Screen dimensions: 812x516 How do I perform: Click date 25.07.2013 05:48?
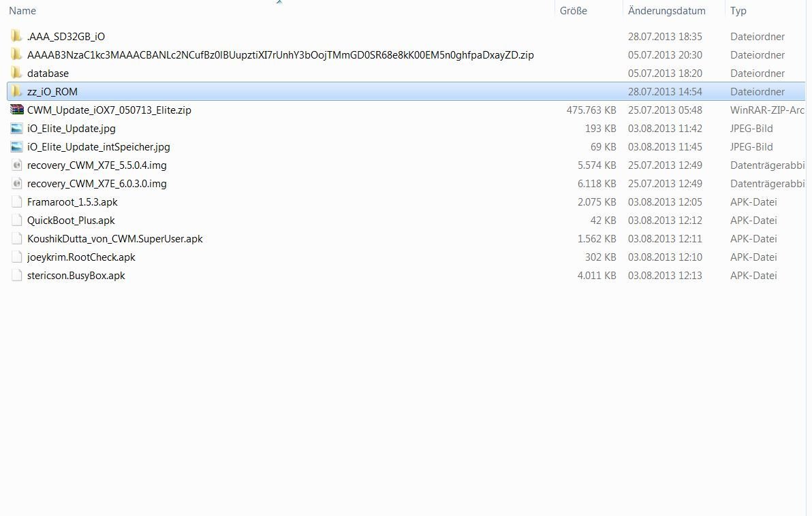coord(665,110)
